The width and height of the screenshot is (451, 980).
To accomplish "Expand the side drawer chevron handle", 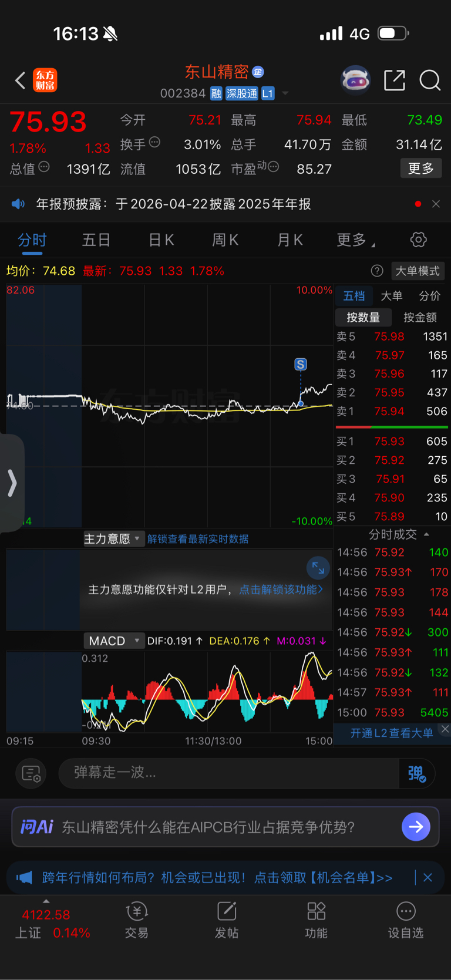I will click(12, 483).
